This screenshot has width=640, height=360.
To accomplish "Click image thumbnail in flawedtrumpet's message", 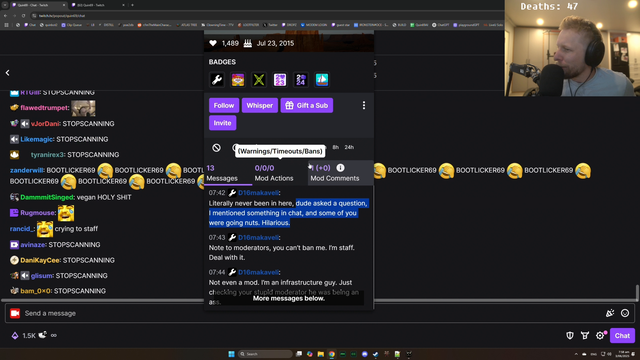I will pos(83,108).
